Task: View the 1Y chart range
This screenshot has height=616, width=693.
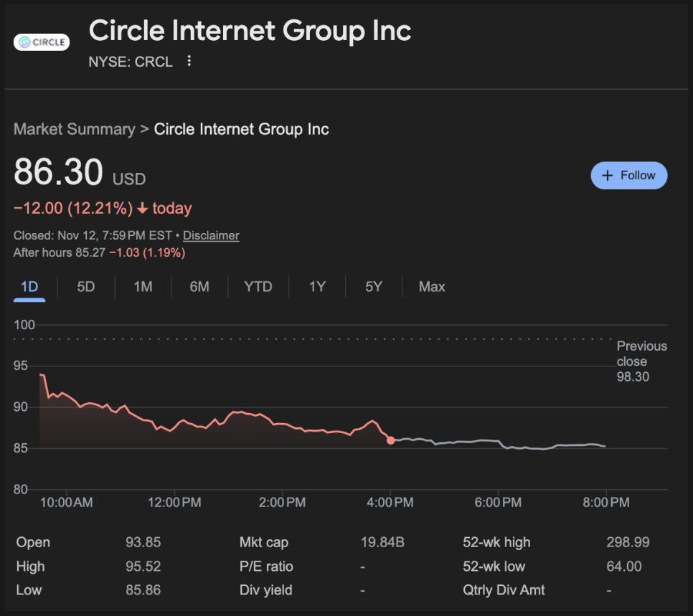Action: 317,287
